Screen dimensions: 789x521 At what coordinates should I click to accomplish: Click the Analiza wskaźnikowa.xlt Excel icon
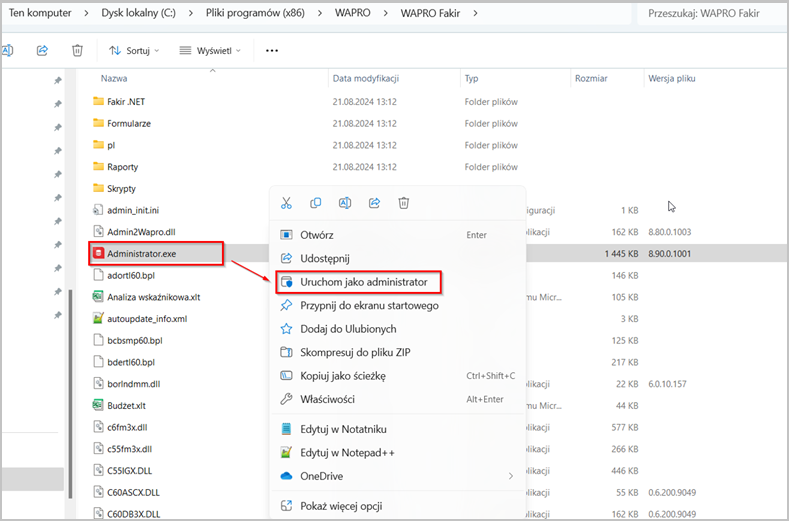point(98,296)
